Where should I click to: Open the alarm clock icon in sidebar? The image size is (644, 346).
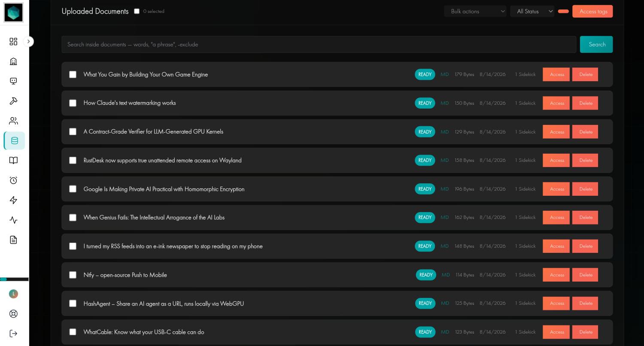14,180
